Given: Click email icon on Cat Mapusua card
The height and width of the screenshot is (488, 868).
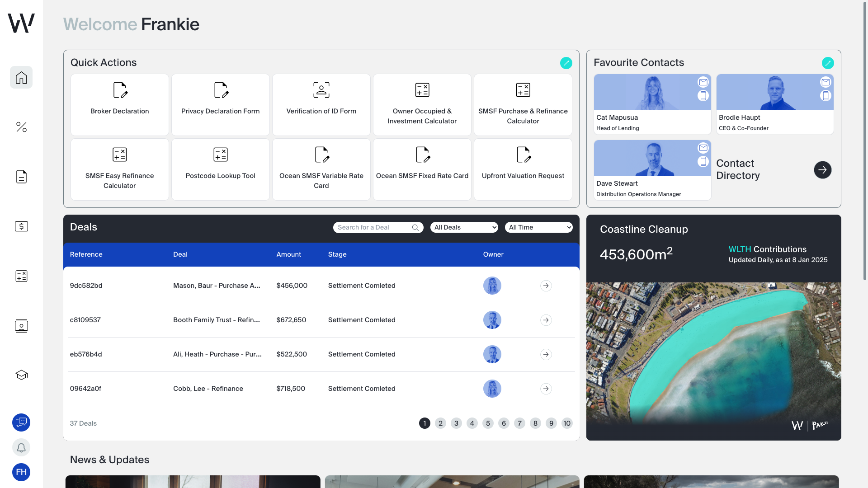Looking at the screenshot, I should [x=703, y=82].
